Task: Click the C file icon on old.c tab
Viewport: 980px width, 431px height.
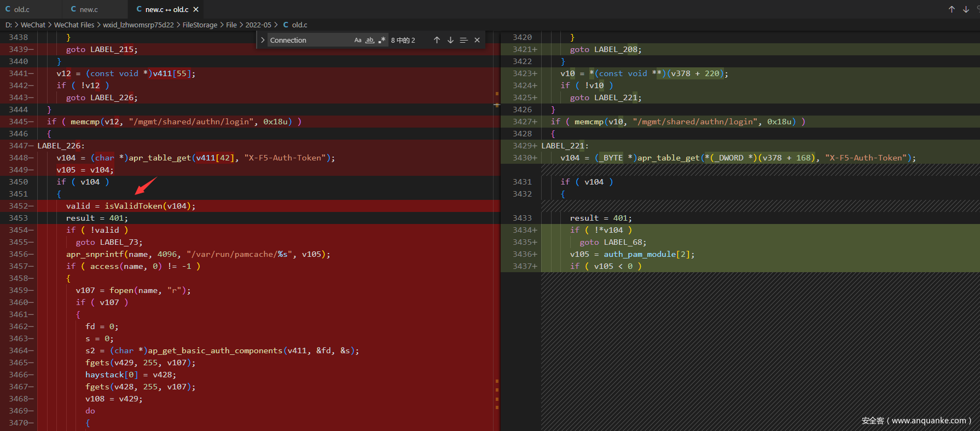Action: (x=8, y=9)
